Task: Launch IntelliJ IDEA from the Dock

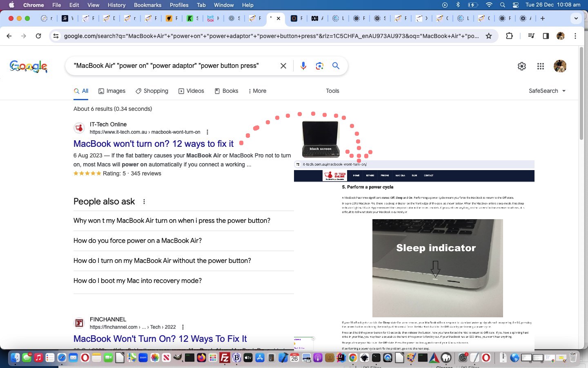Action: [x=341, y=358]
